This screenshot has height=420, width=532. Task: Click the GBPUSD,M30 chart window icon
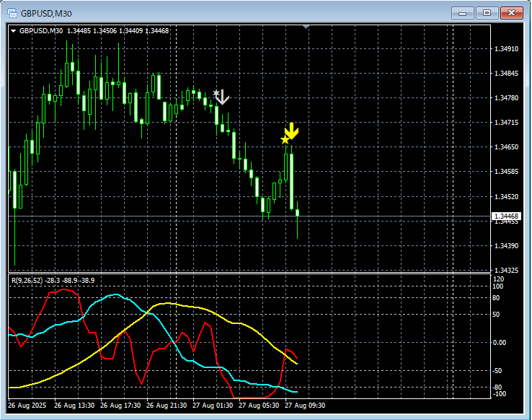pyautogui.click(x=12, y=13)
